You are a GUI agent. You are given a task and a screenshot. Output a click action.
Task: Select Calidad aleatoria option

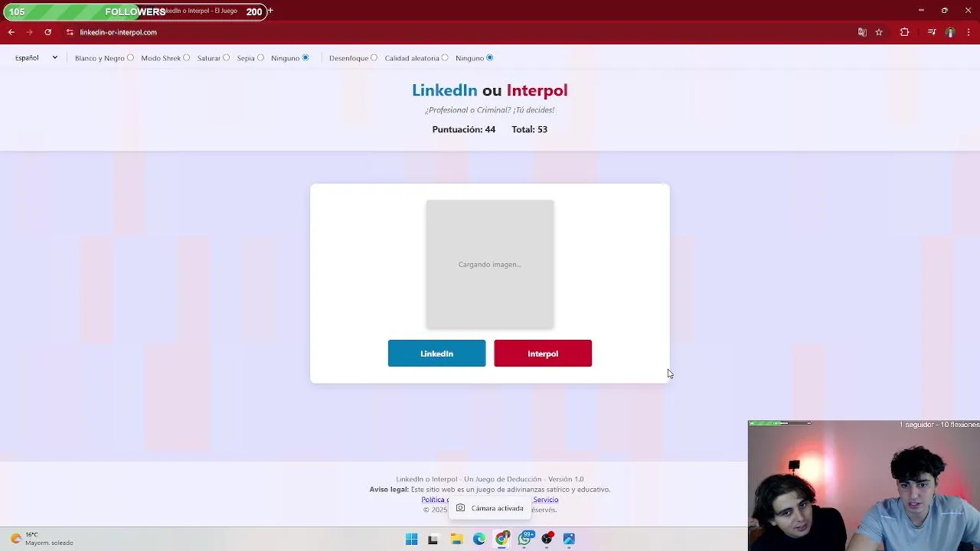coord(445,57)
